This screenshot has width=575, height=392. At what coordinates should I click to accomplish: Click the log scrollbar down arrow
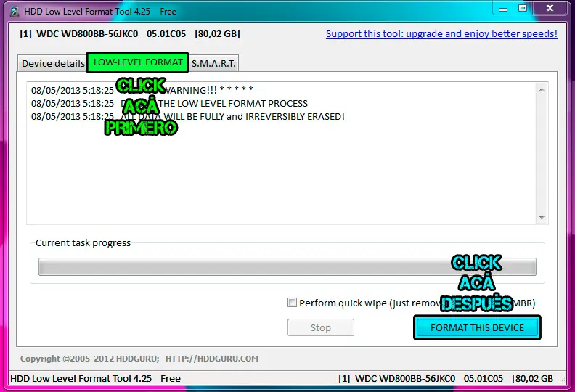pos(542,218)
